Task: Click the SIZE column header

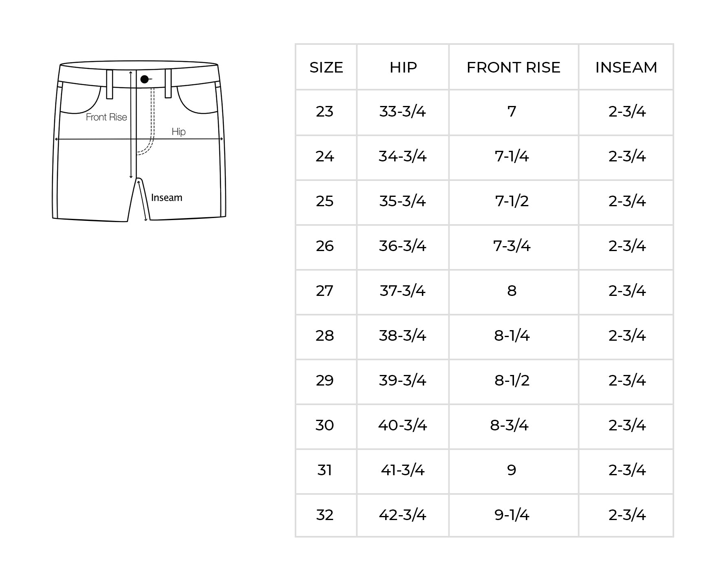Action: 326,67
